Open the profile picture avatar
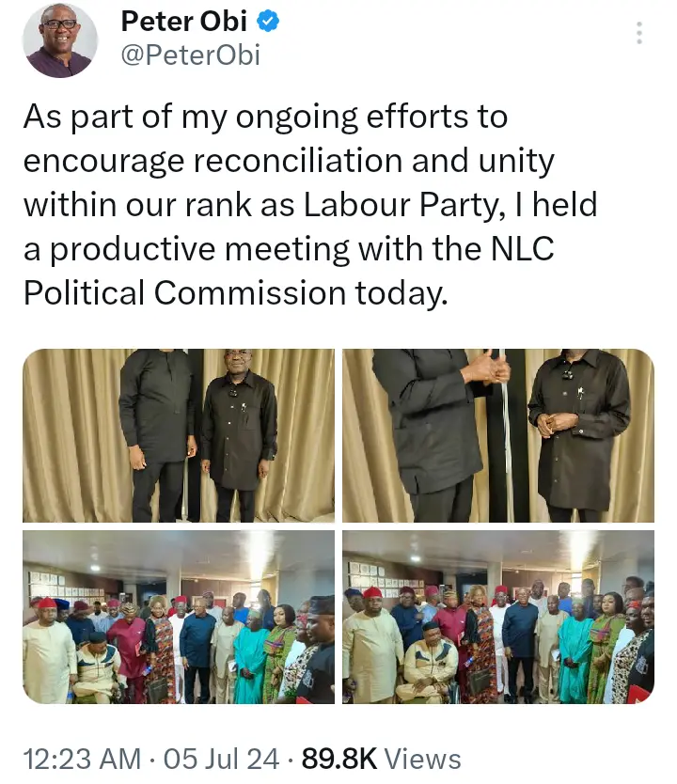Viewport: 677px width, 784px height. tap(60, 40)
